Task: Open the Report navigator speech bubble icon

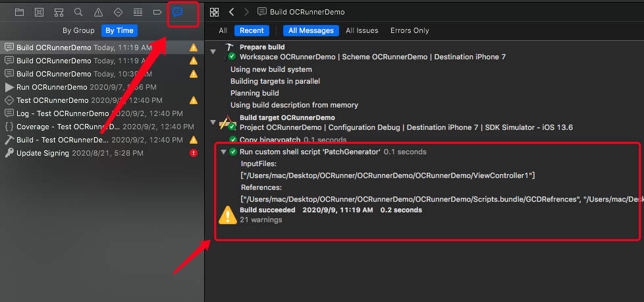Action: pos(177,13)
